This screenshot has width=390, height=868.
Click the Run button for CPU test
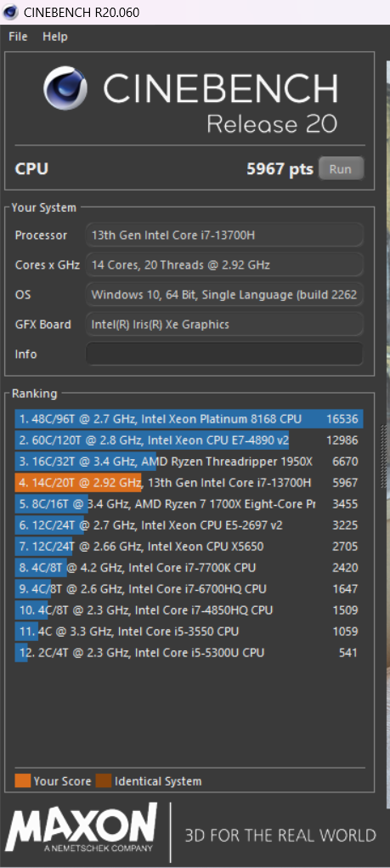(341, 169)
